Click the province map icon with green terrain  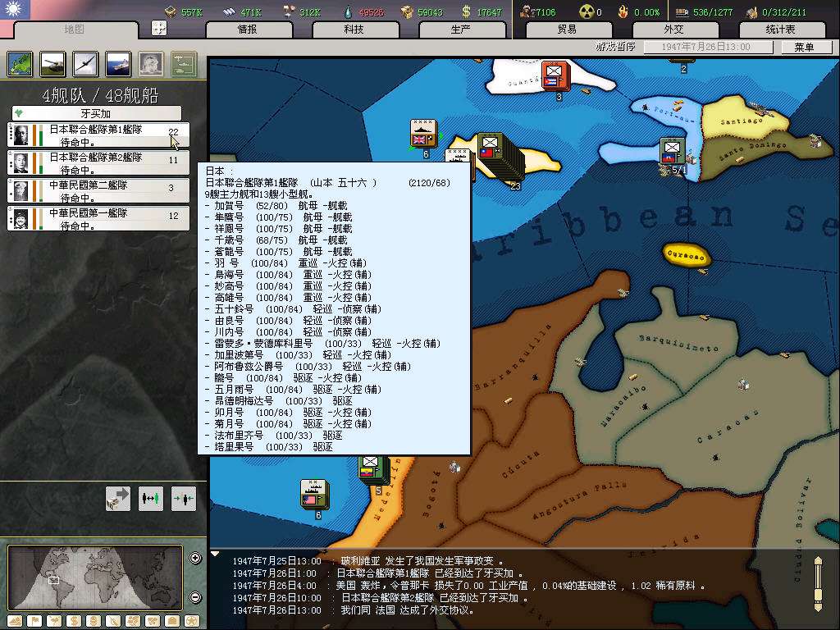coord(19,64)
